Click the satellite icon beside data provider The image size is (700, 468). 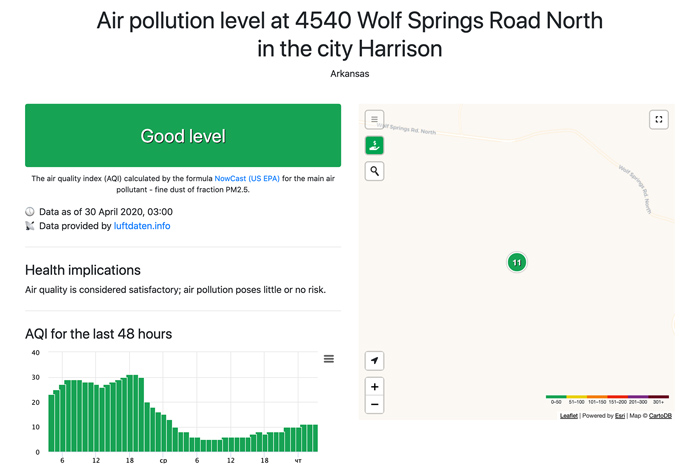(29, 226)
